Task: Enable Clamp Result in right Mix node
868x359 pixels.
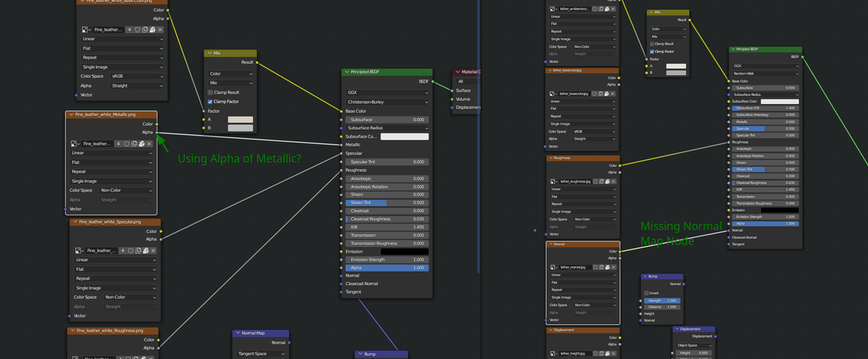Action: click(x=652, y=44)
